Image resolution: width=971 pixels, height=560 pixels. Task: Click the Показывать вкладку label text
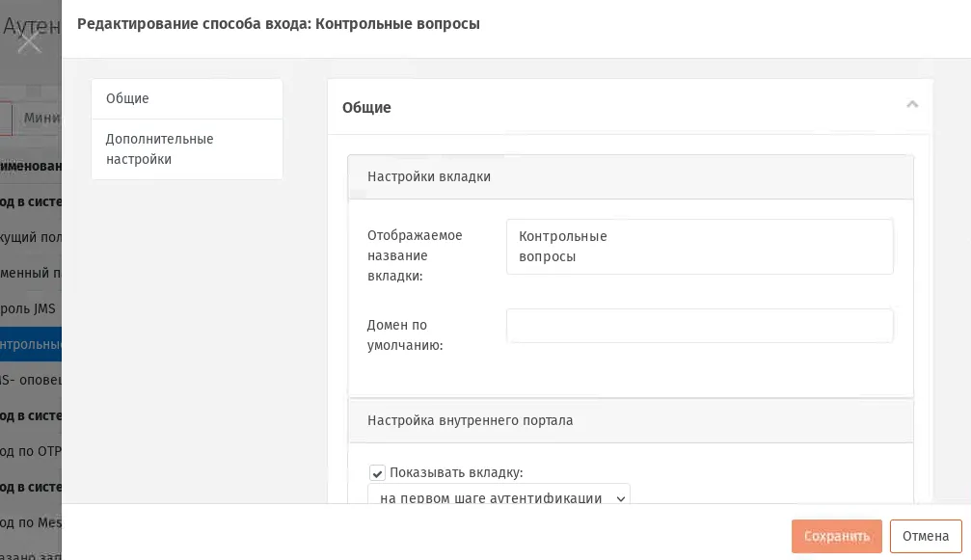tap(456, 472)
